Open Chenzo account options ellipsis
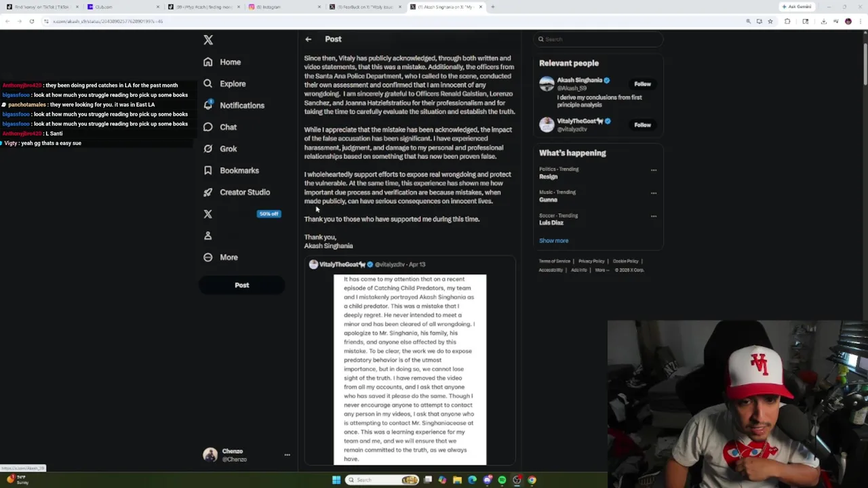868x488 pixels. click(287, 455)
